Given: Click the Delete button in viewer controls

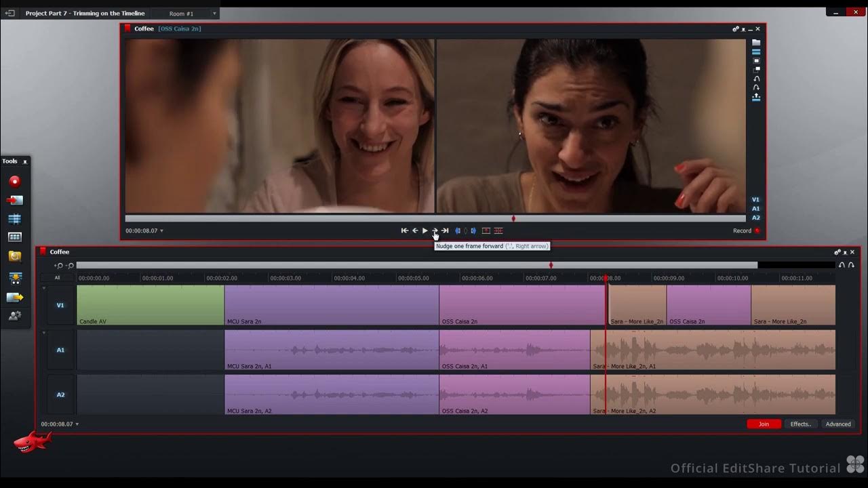Looking at the screenshot, I should coord(498,230).
